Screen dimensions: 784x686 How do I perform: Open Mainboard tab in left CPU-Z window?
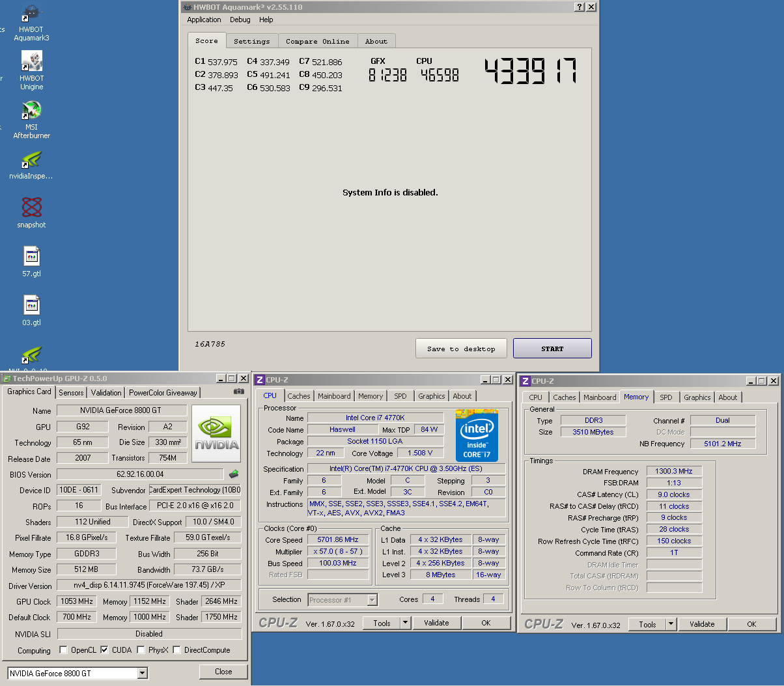tap(334, 396)
